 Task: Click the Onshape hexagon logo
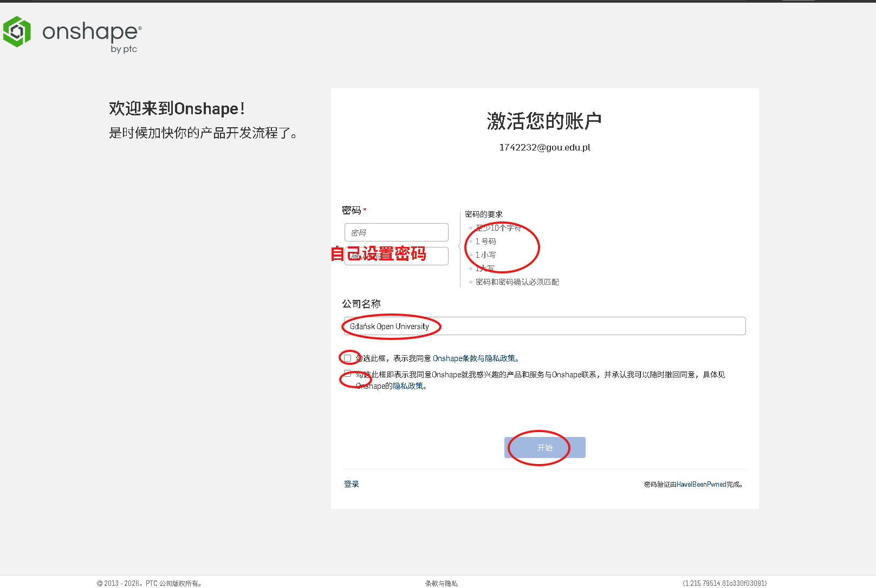coord(17,31)
